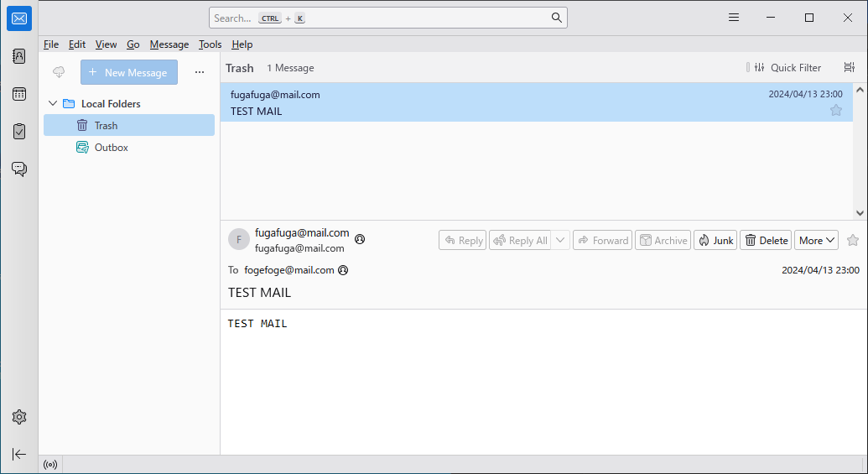This screenshot has height=474, width=868.
Task: Open the Message menu
Action: (169, 44)
